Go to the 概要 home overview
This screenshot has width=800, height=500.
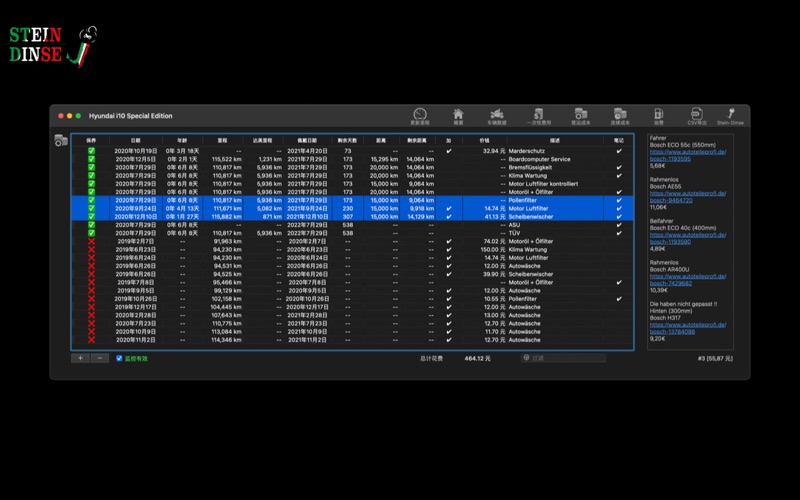(458, 116)
